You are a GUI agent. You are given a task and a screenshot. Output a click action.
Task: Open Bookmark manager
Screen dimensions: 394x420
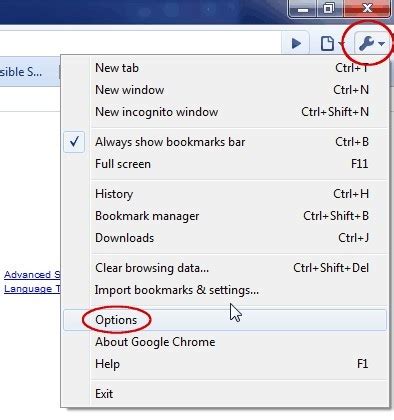click(225, 216)
